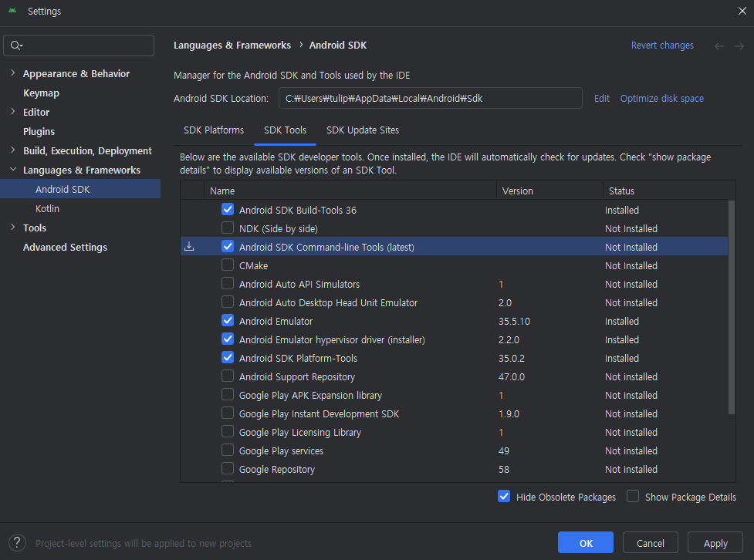Click the pending download icon beside Command-line Tools

coord(189,247)
